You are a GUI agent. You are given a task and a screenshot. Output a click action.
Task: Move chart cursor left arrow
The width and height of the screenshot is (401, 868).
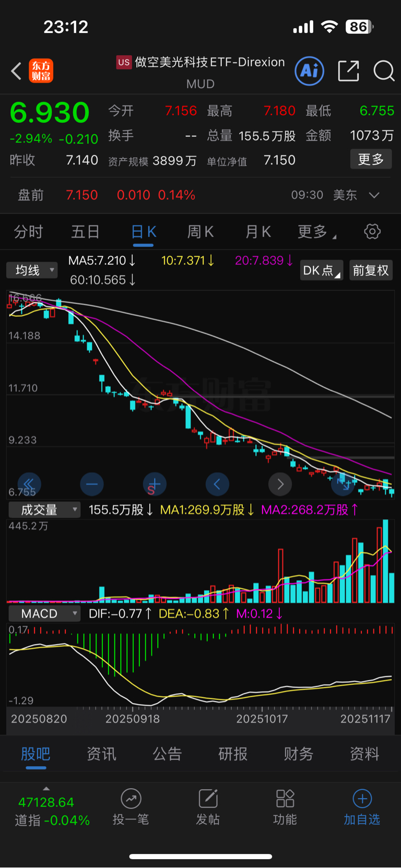click(217, 484)
